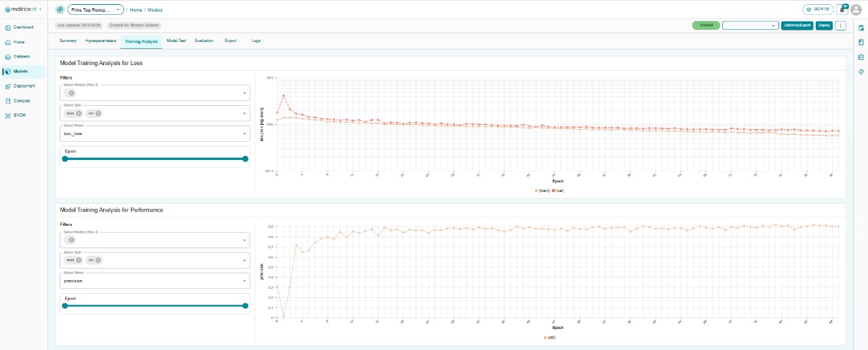Screen dimensions: 868x350
Task: Click the Deploy button
Action: (x=824, y=25)
